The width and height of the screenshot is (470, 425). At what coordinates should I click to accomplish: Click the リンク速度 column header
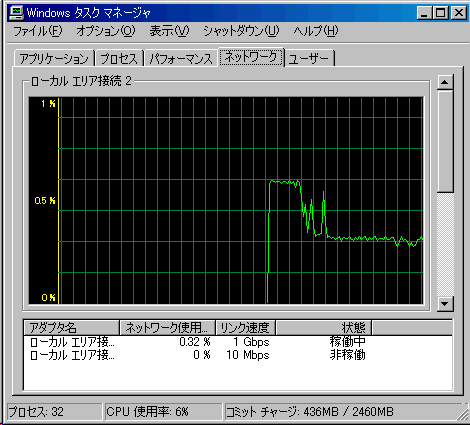[x=245, y=328]
